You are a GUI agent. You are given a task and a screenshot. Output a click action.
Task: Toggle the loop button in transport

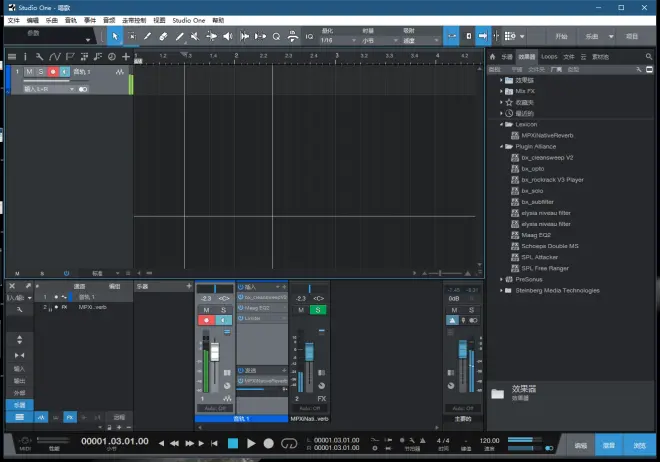[289, 443]
